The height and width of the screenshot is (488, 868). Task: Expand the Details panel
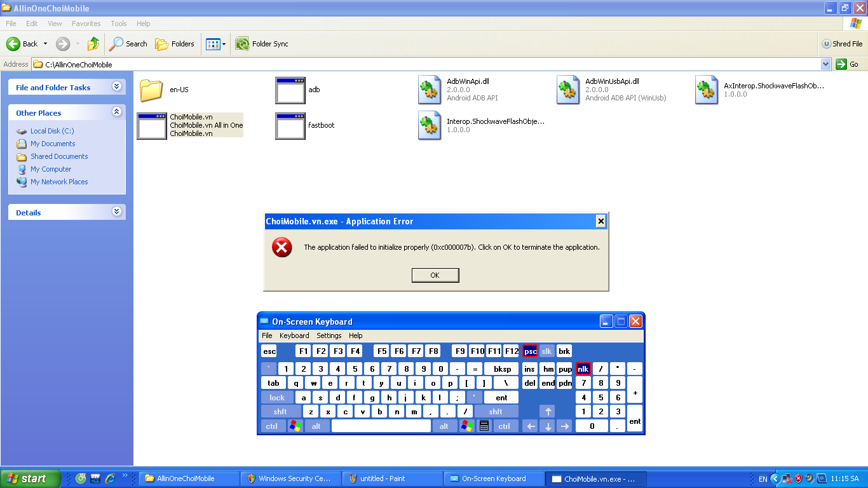point(116,212)
